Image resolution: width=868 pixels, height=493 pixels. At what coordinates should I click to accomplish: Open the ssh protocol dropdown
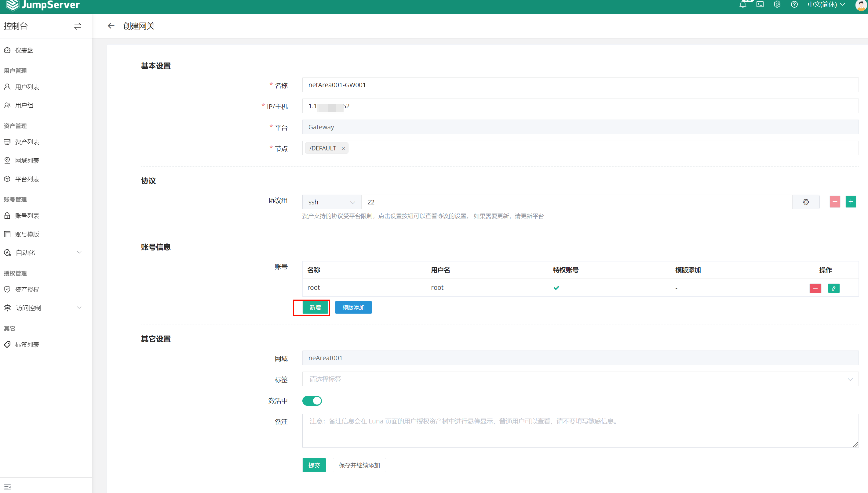[331, 202]
